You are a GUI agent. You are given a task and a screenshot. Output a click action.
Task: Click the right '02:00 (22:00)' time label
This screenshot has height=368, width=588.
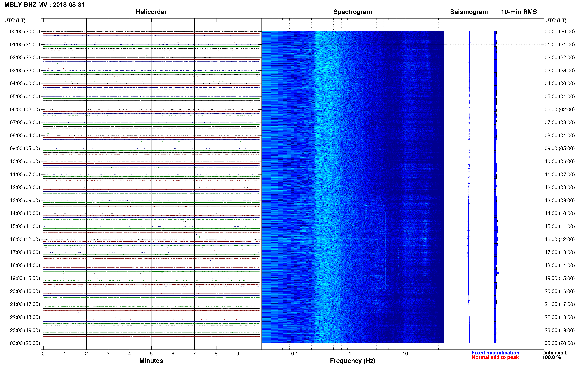click(x=560, y=57)
